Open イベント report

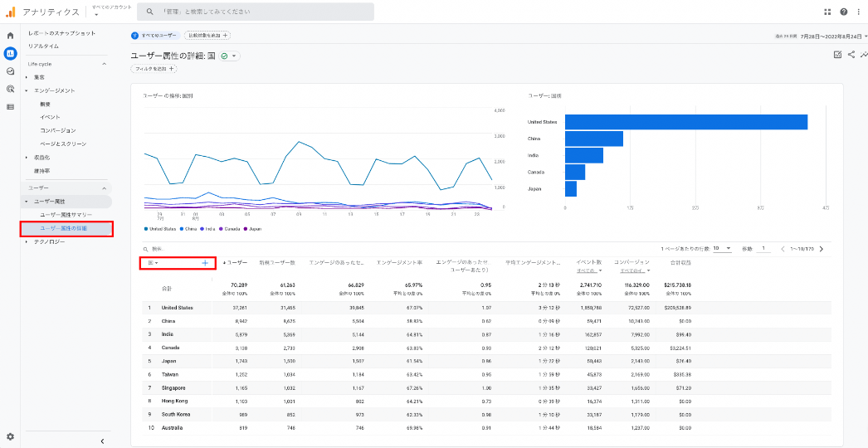51,118
